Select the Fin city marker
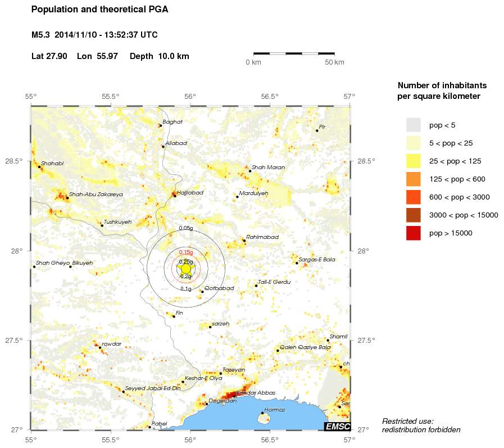The height and width of the screenshot is (448, 504). coord(174,316)
